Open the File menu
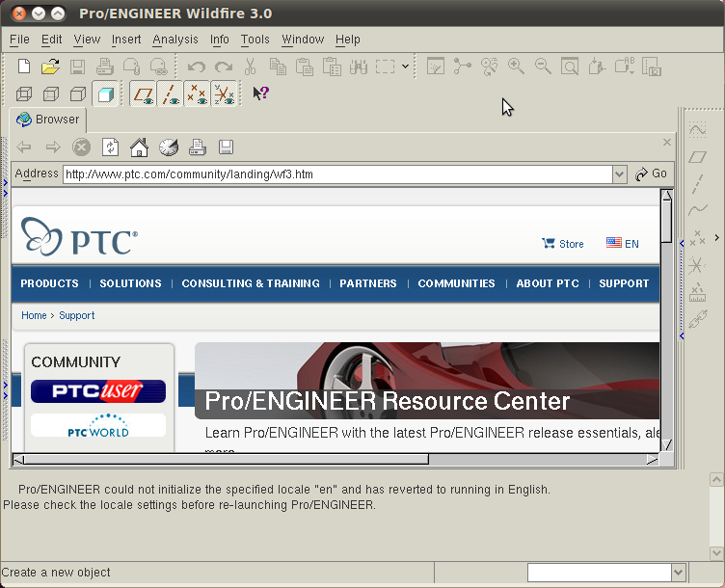The height and width of the screenshot is (588, 725). (x=19, y=40)
